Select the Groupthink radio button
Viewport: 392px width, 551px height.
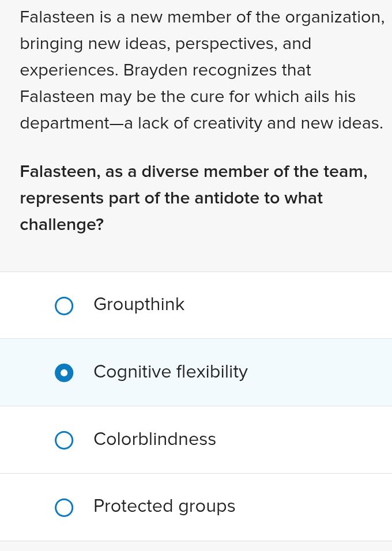coord(64,306)
